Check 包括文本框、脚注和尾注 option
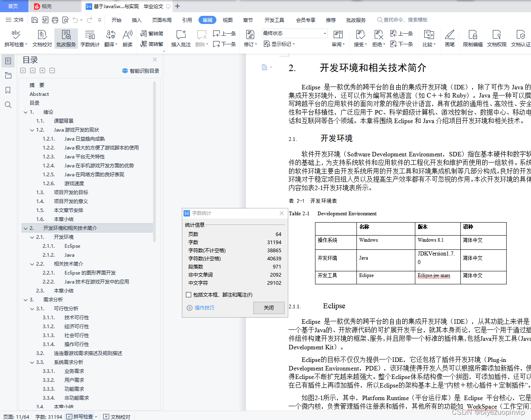This screenshot has width=531, height=420. 188,295
